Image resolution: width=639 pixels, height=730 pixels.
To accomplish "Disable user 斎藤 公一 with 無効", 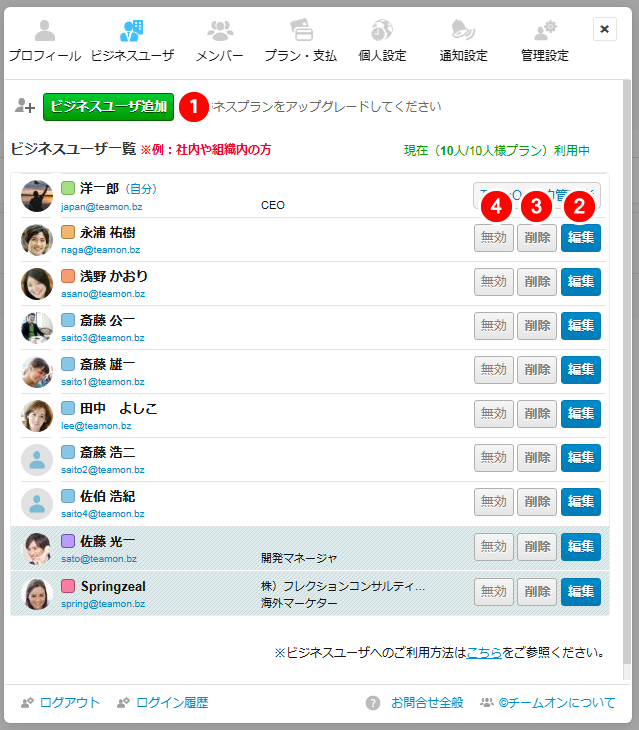I will tap(493, 326).
